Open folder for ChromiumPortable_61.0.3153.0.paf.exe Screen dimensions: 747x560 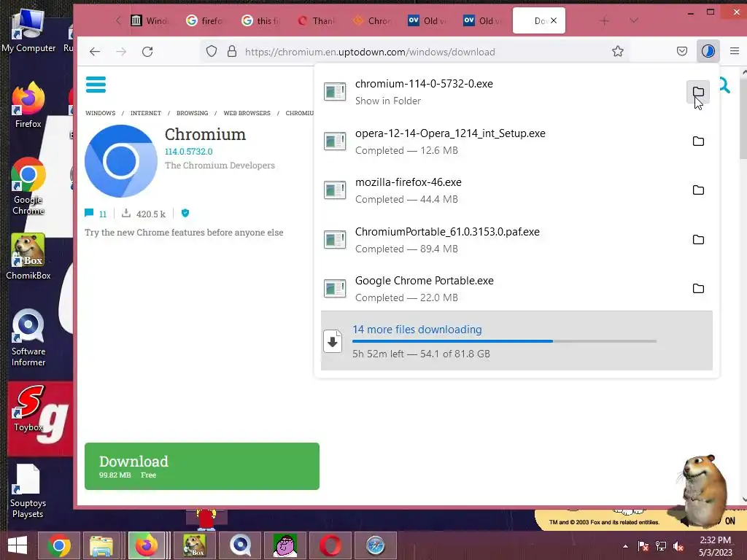pyautogui.click(x=698, y=239)
